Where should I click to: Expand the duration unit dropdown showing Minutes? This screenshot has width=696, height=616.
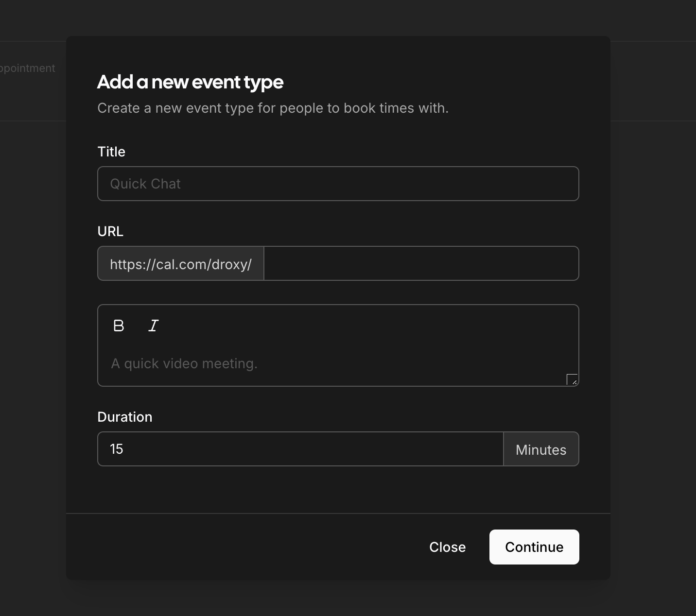click(541, 449)
